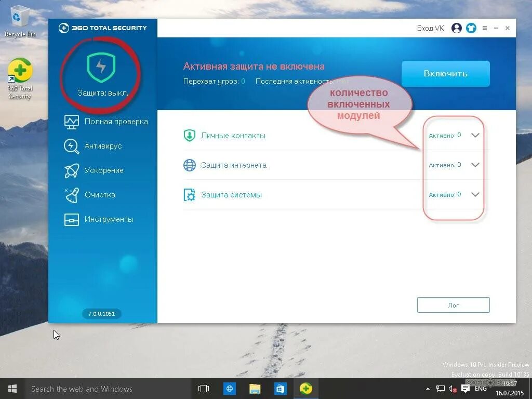Click the muted volume tray icon
The width and height of the screenshot is (532, 399).
pyautogui.click(x=453, y=389)
